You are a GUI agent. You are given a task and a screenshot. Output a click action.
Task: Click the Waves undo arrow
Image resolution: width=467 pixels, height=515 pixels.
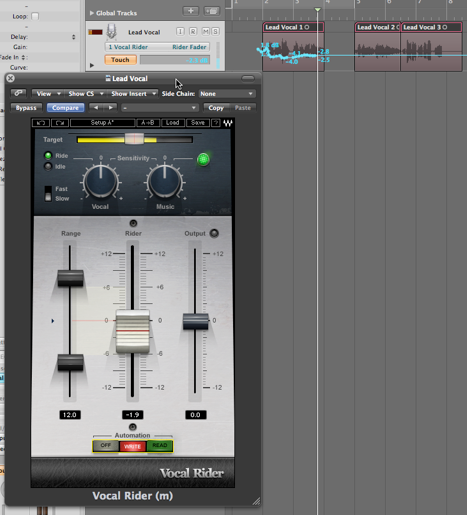tap(41, 123)
